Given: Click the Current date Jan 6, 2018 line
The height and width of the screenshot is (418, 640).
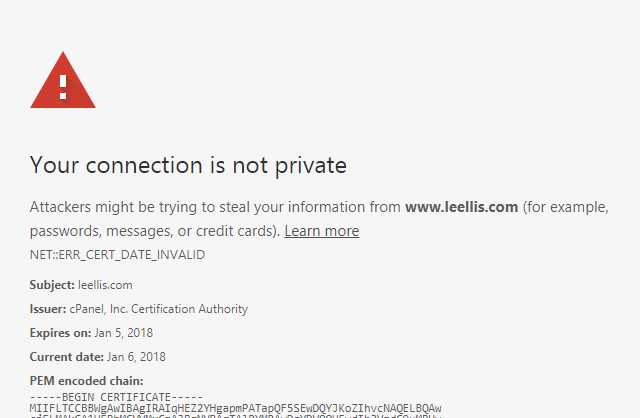Looking at the screenshot, I should point(98,357).
